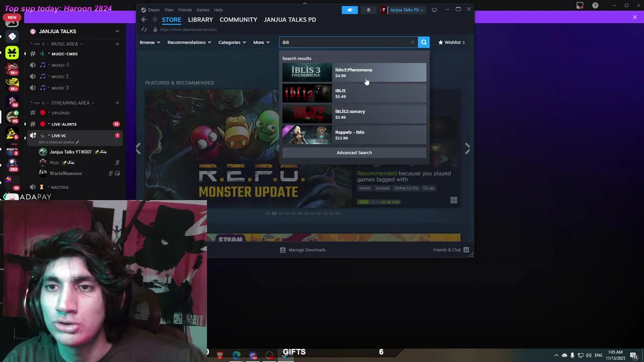Open the JANJUA TALKS PD profile tab
Viewport: 644px width, 362px height.
[x=290, y=20]
